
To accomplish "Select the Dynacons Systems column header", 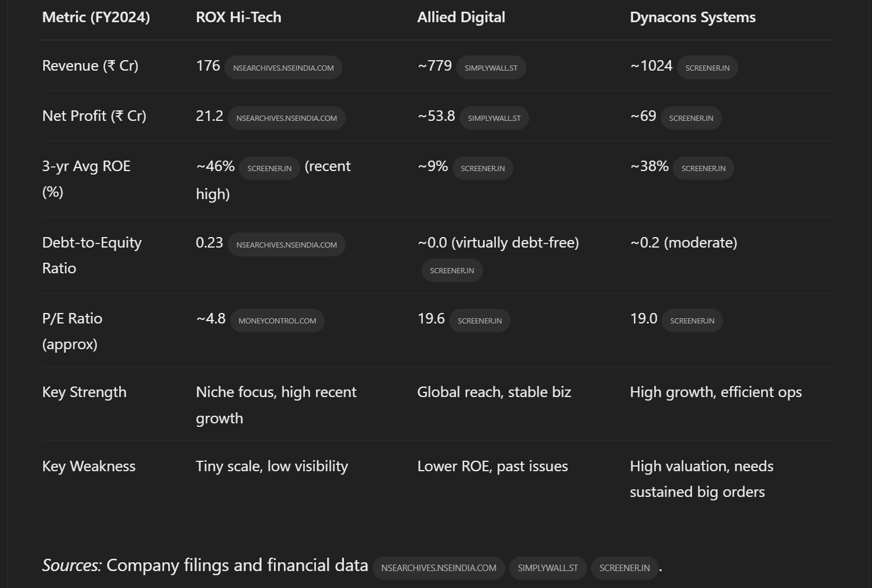I will [693, 18].
